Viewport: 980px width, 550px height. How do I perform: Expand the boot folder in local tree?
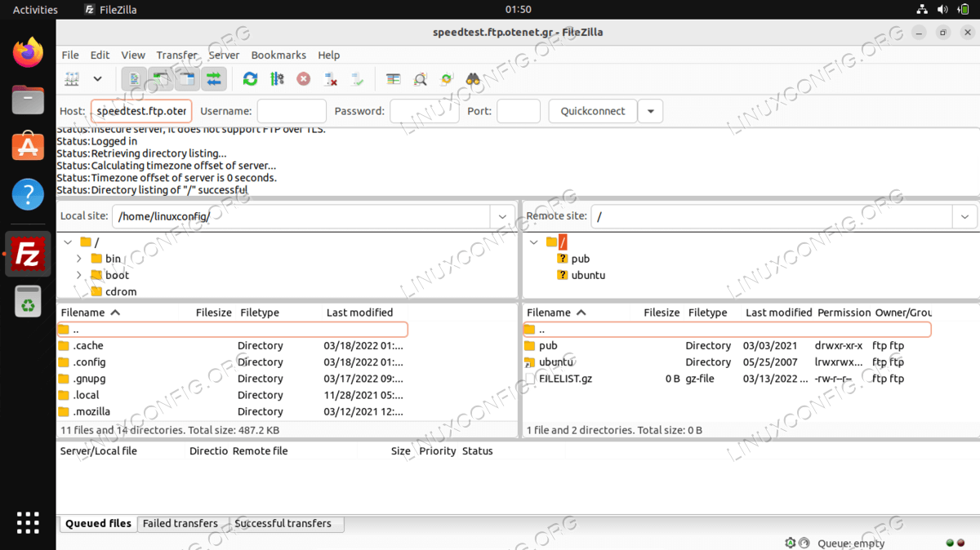(x=79, y=275)
